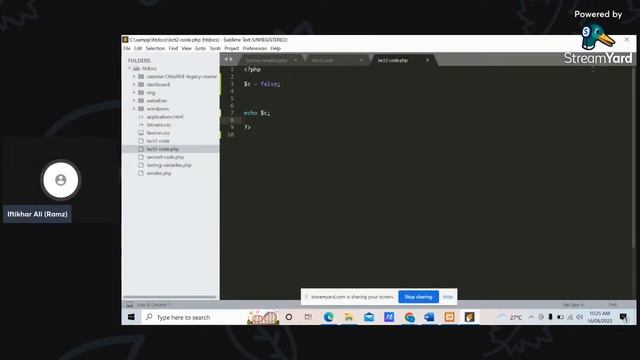Open Sublime Text taskbar icon
The height and width of the screenshot is (360, 640).
469,317
